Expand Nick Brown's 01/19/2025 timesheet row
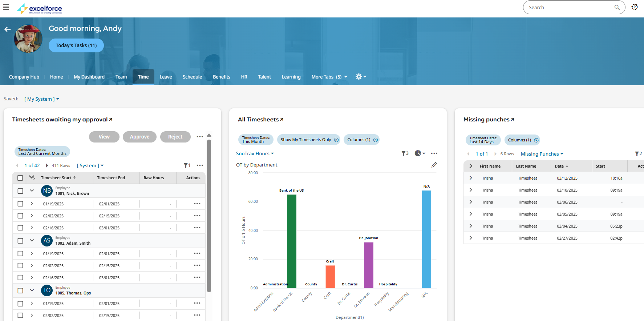 pos(32,204)
